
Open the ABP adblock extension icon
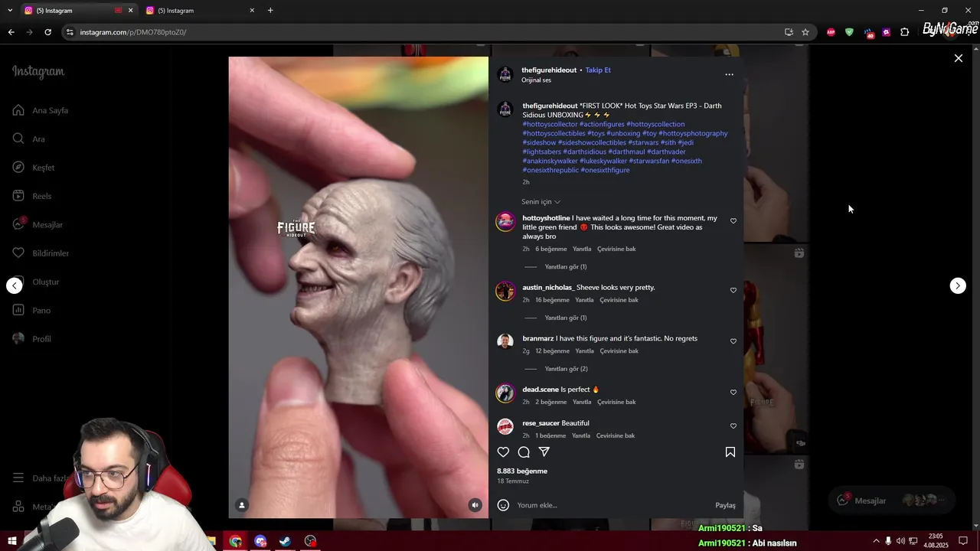831,32
